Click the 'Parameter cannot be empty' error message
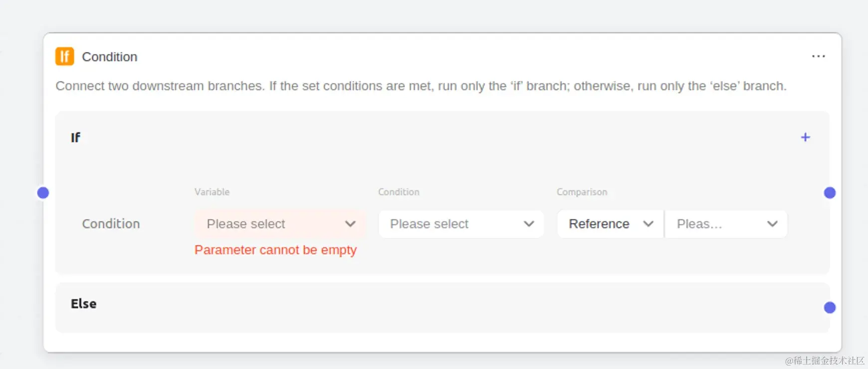The width and height of the screenshot is (868, 369). click(275, 250)
